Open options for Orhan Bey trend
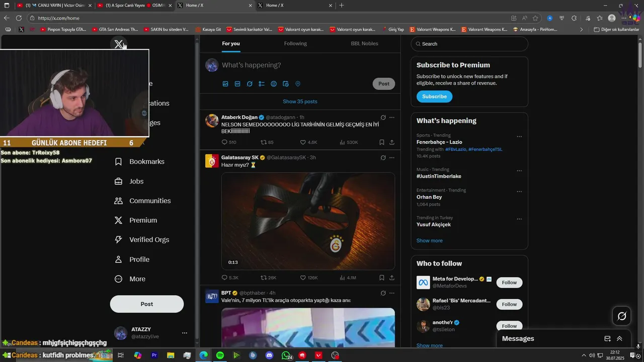 [519, 192]
